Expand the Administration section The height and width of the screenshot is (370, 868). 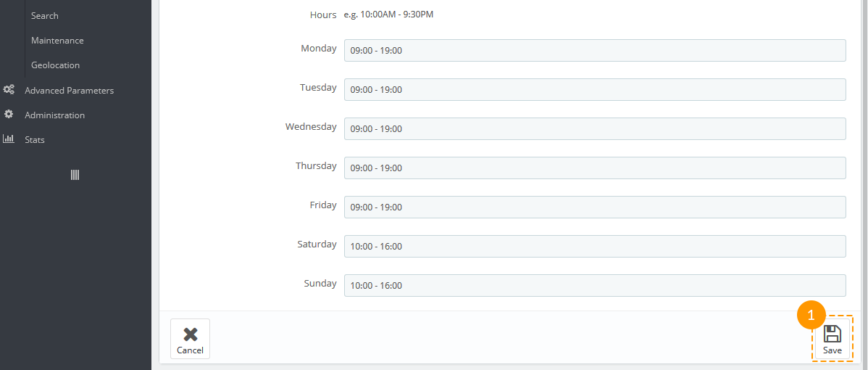point(55,115)
